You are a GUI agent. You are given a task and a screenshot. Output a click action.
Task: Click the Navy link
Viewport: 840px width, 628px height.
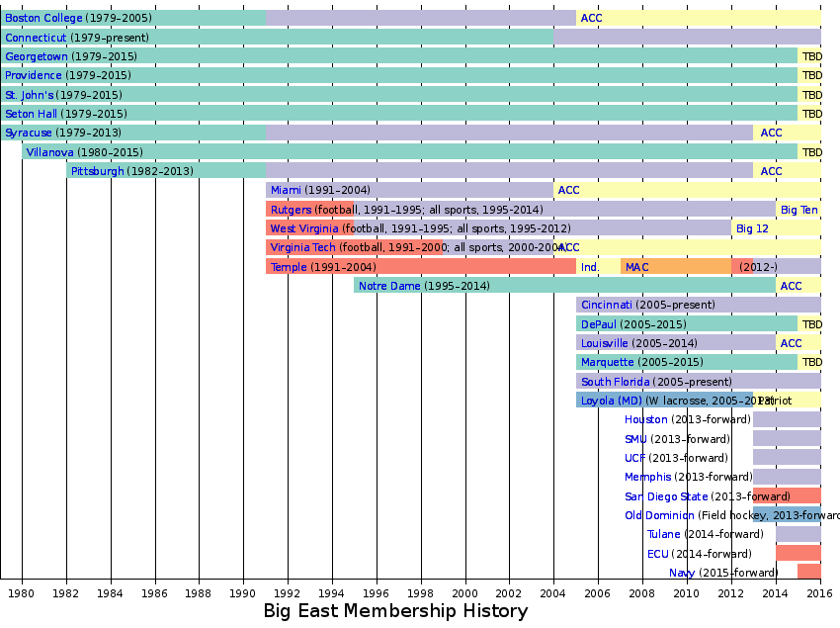click(x=682, y=573)
